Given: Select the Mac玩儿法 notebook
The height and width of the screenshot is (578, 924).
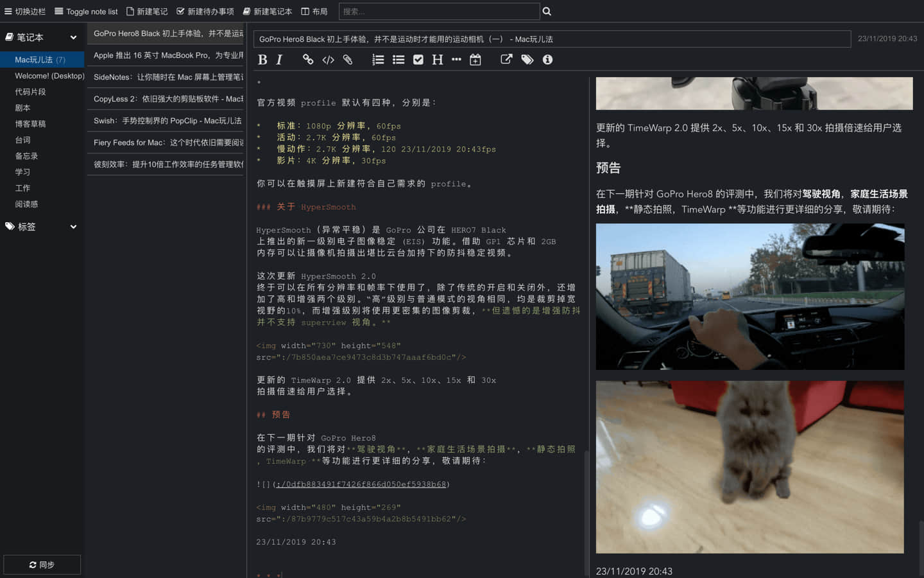Looking at the screenshot, I should coord(42,60).
